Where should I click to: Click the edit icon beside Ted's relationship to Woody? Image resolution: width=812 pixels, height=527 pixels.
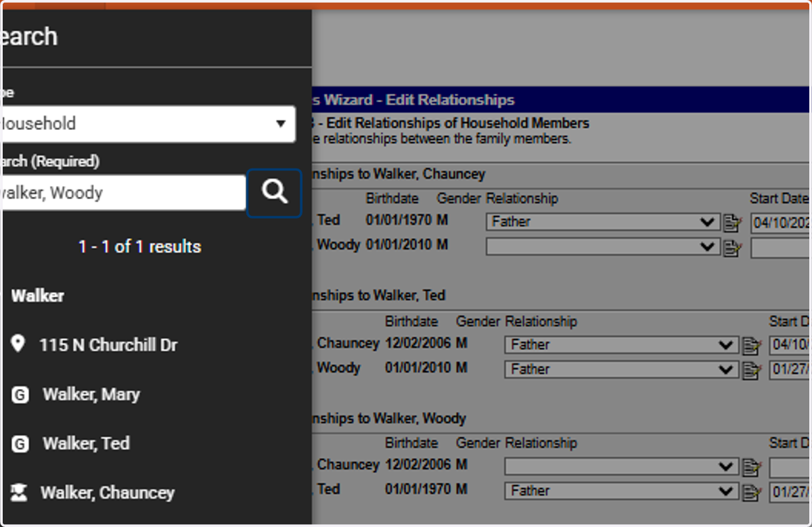point(750,493)
